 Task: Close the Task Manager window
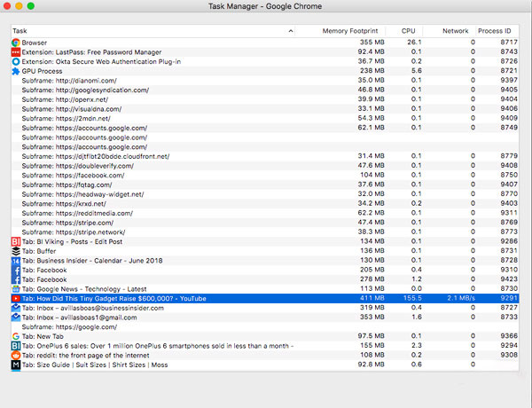click(x=7, y=6)
